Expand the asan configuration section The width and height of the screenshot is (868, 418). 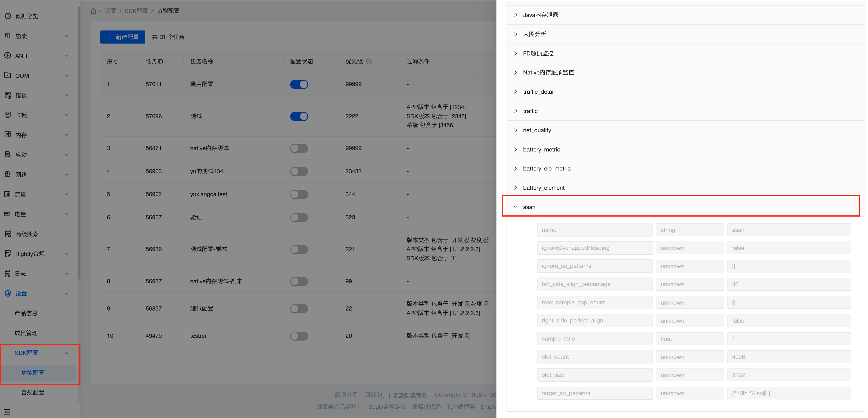(x=515, y=206)
